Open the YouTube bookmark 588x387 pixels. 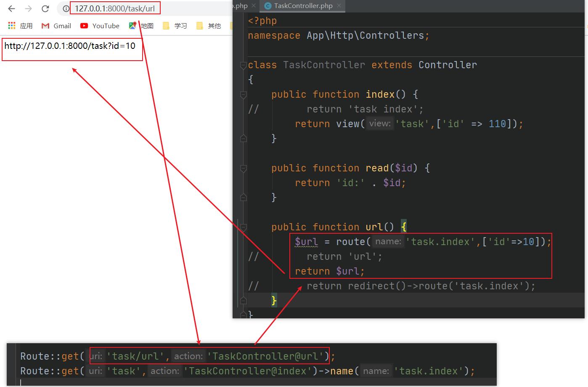(x=100, y=26)
